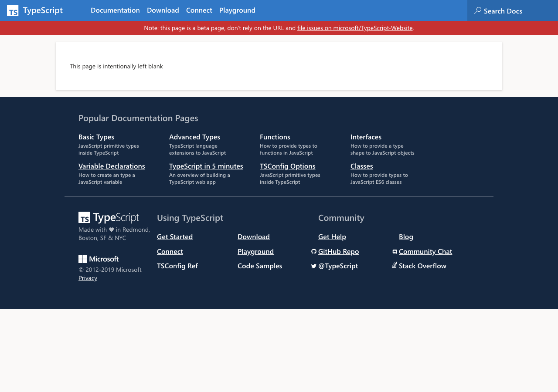Image resolution: width=558 pixels, height=392 pixels.
Task: Click the chat icon beside Community Chat
Action: coord(395,252)
